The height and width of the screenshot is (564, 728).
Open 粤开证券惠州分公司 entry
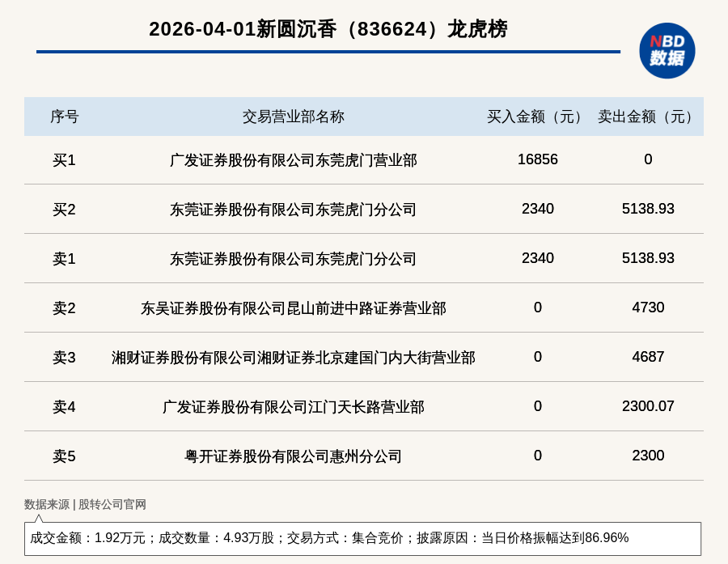click(x=293, y=456)
